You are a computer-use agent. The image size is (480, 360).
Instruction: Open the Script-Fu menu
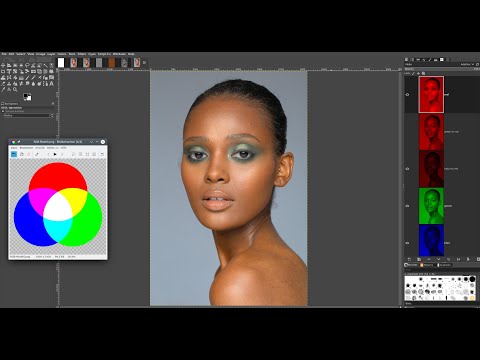pyautogui.click(x=104, y=54)
